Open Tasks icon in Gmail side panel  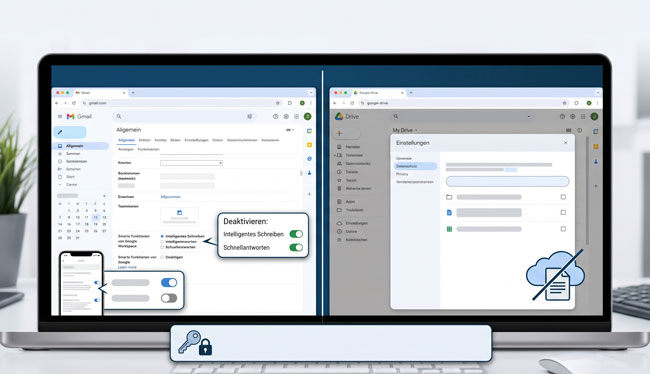[309, 159]
